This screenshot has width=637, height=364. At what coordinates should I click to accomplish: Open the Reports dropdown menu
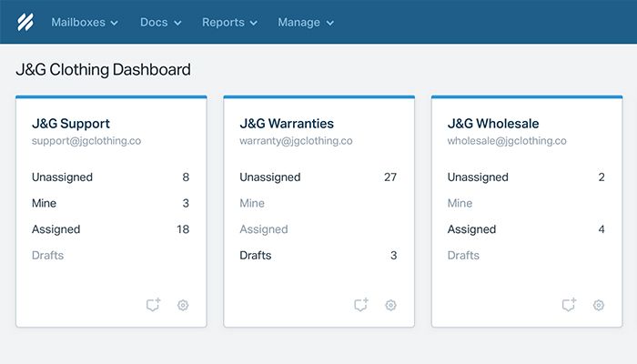(x=229, y=22)
